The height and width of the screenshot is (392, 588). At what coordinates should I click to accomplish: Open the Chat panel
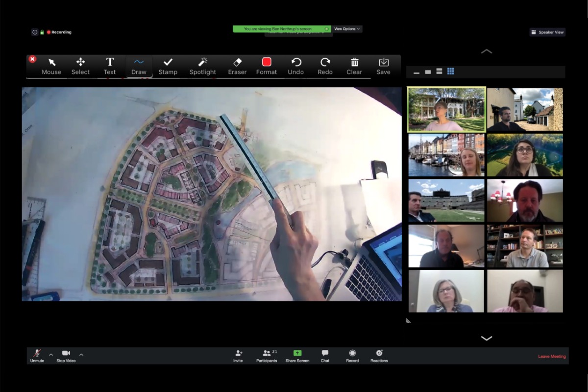(325, 356)
